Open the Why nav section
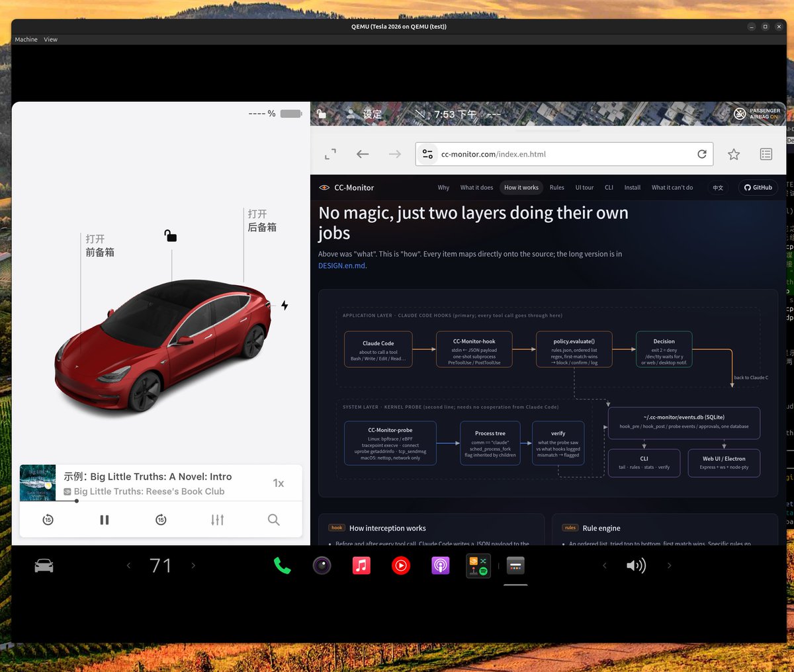The image size is (794, 672). click(x=443, y=188)
